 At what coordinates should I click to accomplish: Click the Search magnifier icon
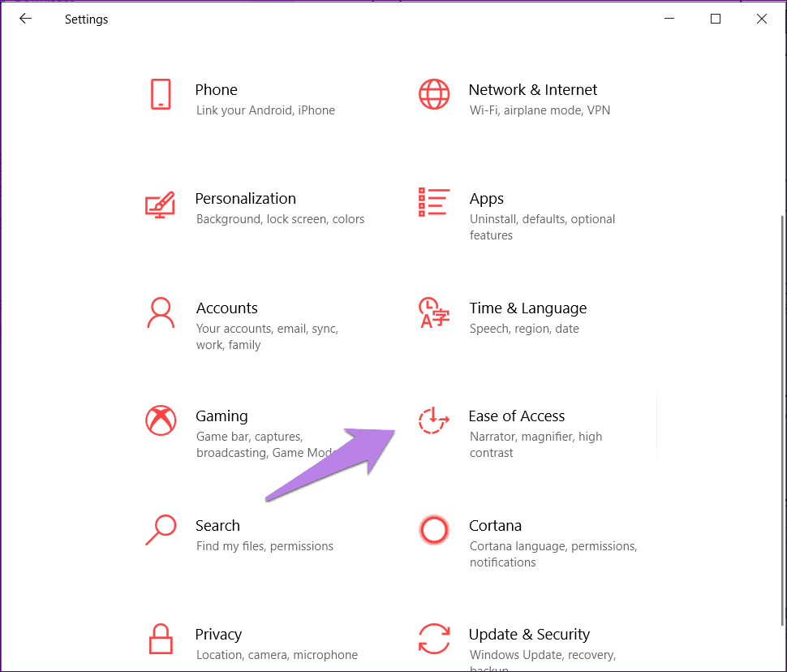click(161, 530)
